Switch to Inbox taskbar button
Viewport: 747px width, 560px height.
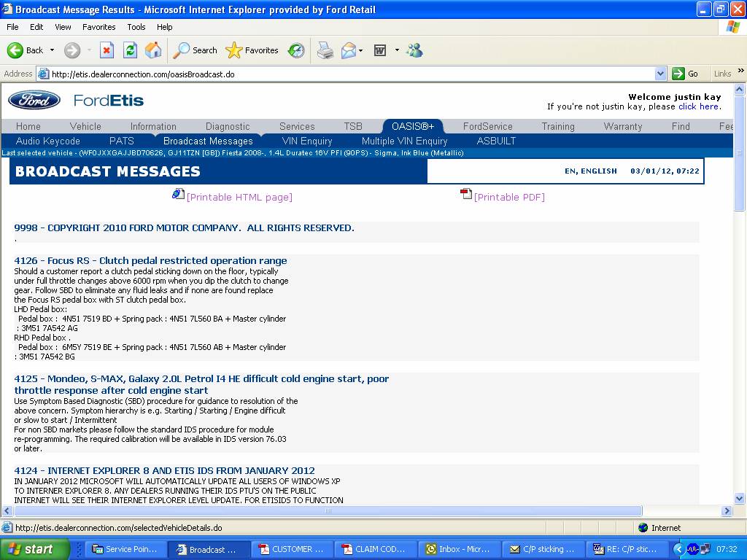point(460,549)
